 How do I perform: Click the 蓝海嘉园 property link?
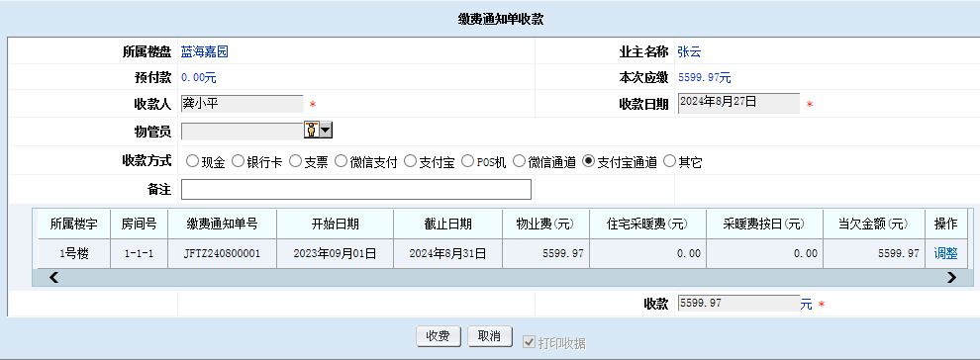(x=204, y=51)
